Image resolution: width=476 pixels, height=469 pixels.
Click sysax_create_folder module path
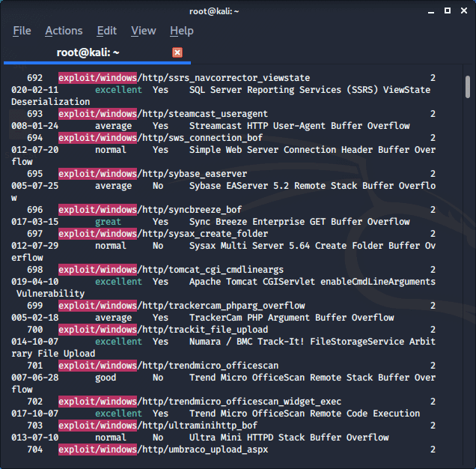163,234
